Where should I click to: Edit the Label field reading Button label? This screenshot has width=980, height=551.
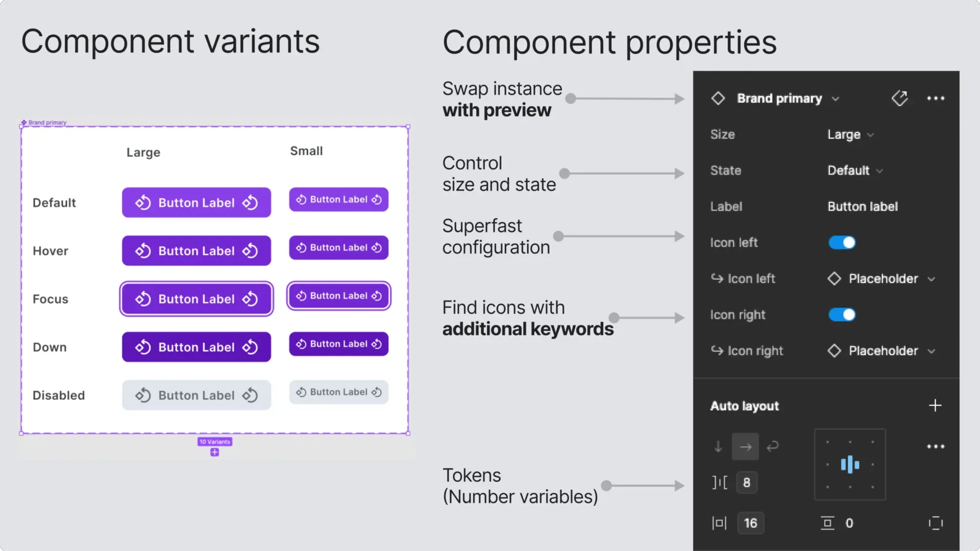pos(863,207)
